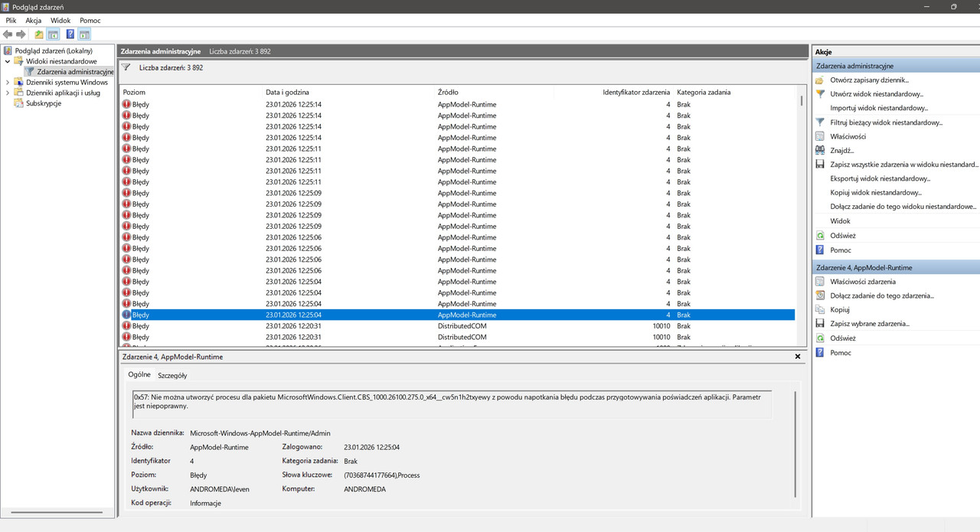Open the Widok menu in the menu bar
Image resolution: width=980 pixels, height=532 pixels.
click(60, 21)
